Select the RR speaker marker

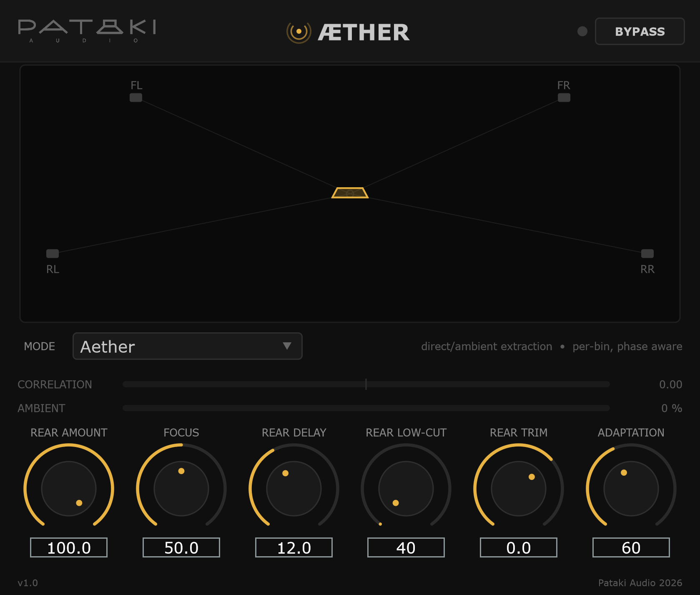point(647,254)
